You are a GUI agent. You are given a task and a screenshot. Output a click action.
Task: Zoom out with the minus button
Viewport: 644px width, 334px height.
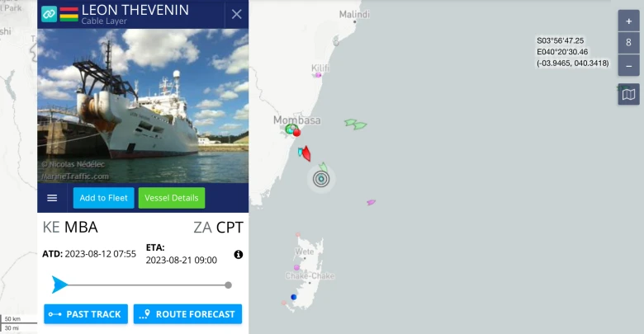(628, 66)
